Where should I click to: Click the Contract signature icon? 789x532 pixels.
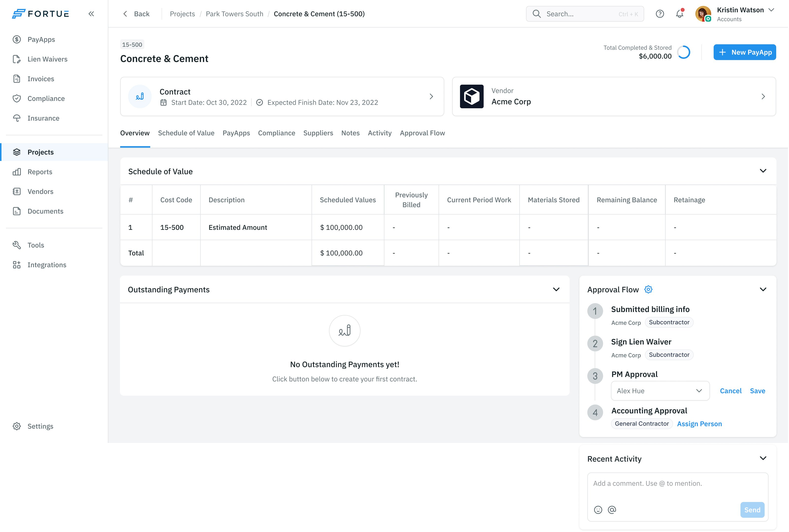point(140,96)
